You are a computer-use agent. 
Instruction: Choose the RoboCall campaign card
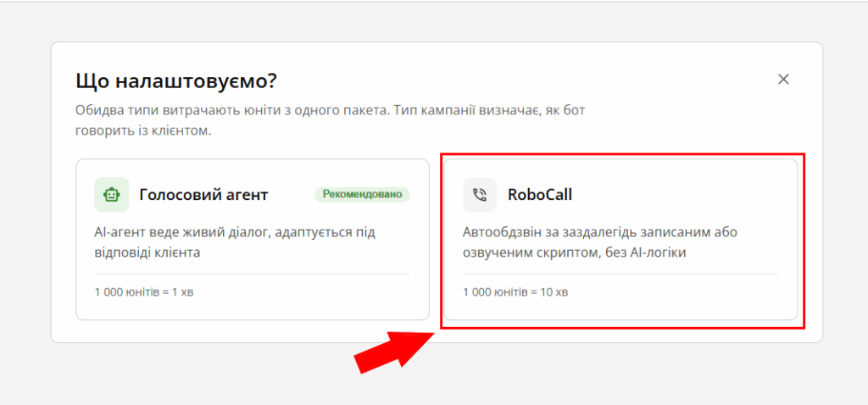pos(620,240)
